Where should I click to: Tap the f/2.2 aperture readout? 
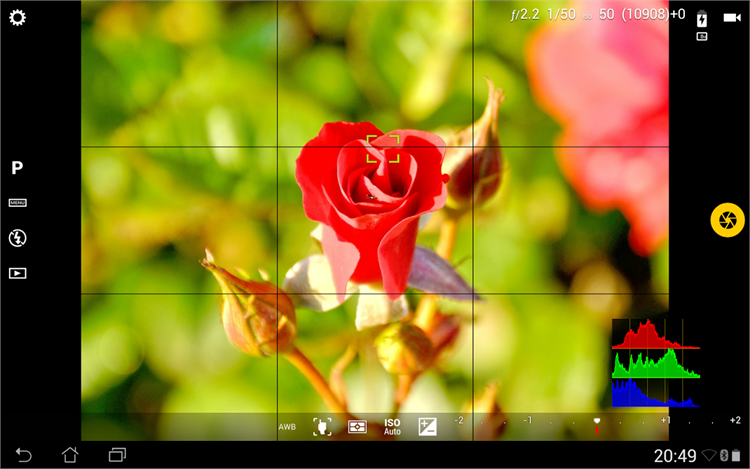tap(525, 14)
